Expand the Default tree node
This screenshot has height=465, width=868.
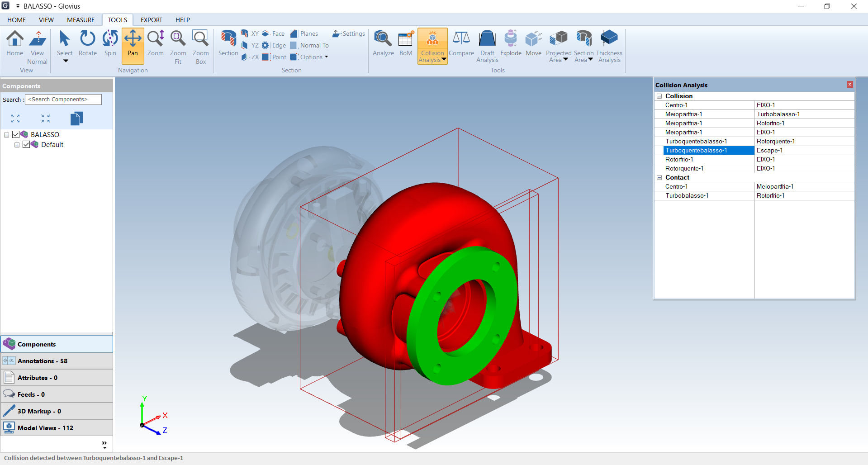[x=17, y=144]
